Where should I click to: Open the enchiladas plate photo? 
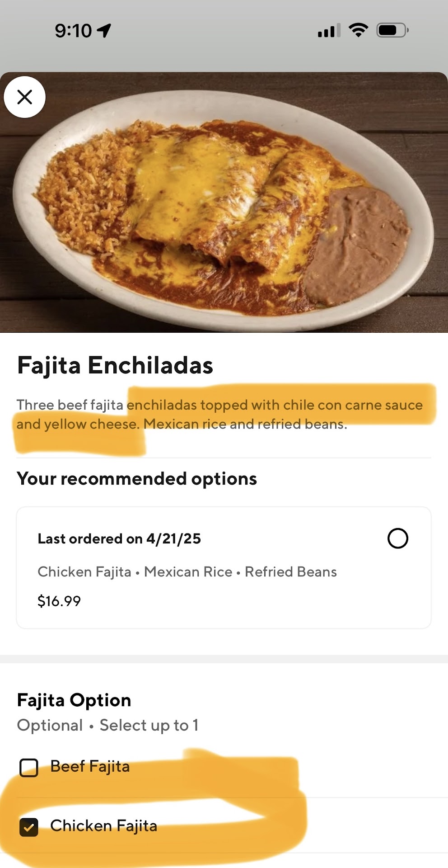[224, 203]
